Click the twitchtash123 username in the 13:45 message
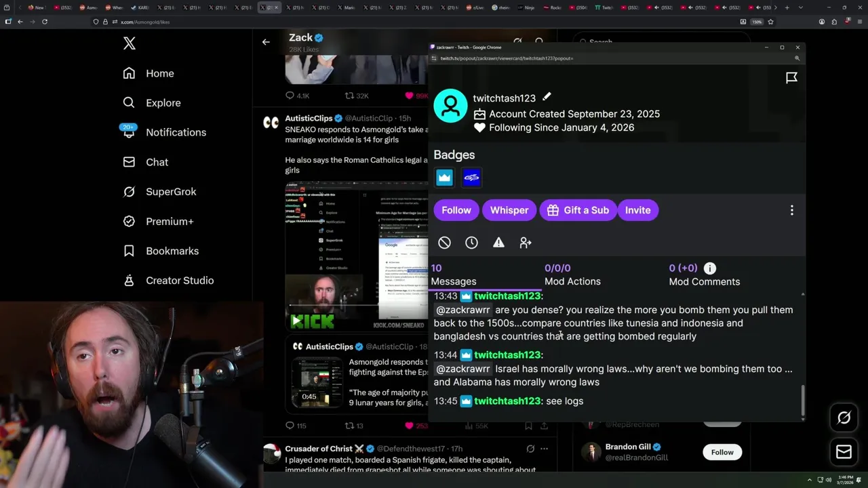Image resolution: width=868 pixels, height=488 pixels. point(507,401)
